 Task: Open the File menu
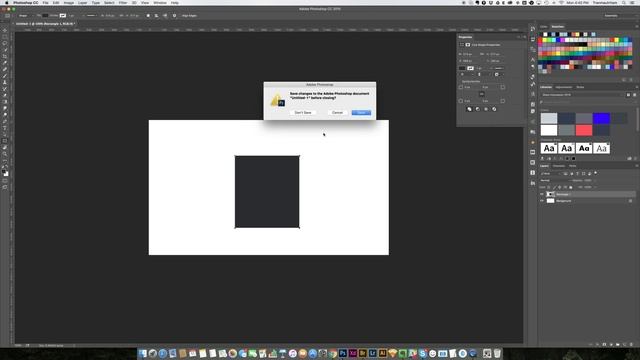tap(45, 3)
